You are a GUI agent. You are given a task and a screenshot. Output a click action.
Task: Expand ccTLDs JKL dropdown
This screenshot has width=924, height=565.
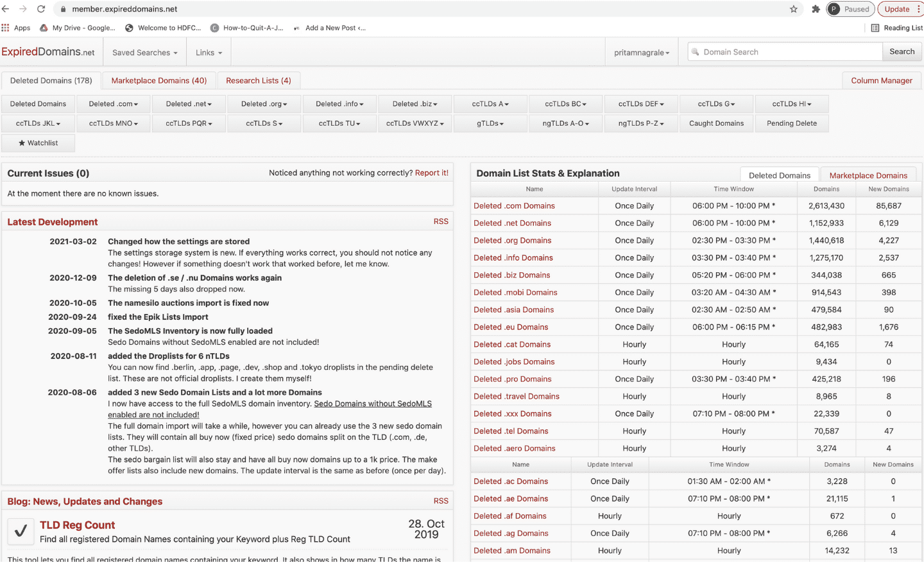click(x=38, y=123)
